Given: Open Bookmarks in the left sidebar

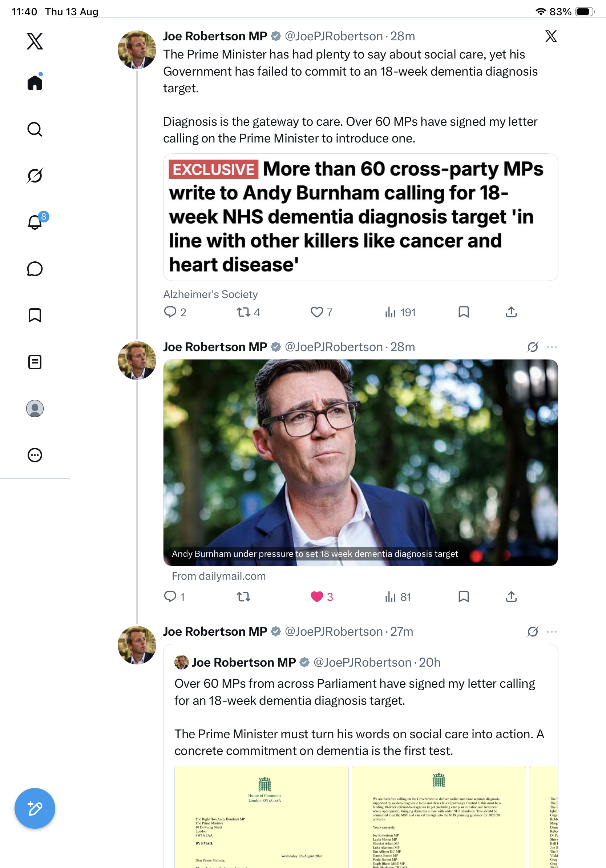Looking at the screenshot, I should coord(35,315).
